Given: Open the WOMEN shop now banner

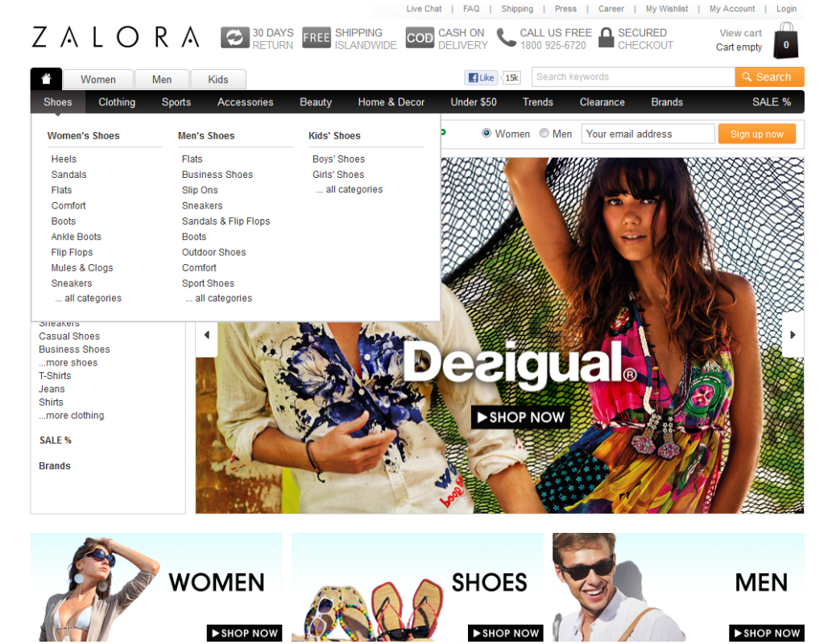Looking at the screenshot, I should pos(156,588).
